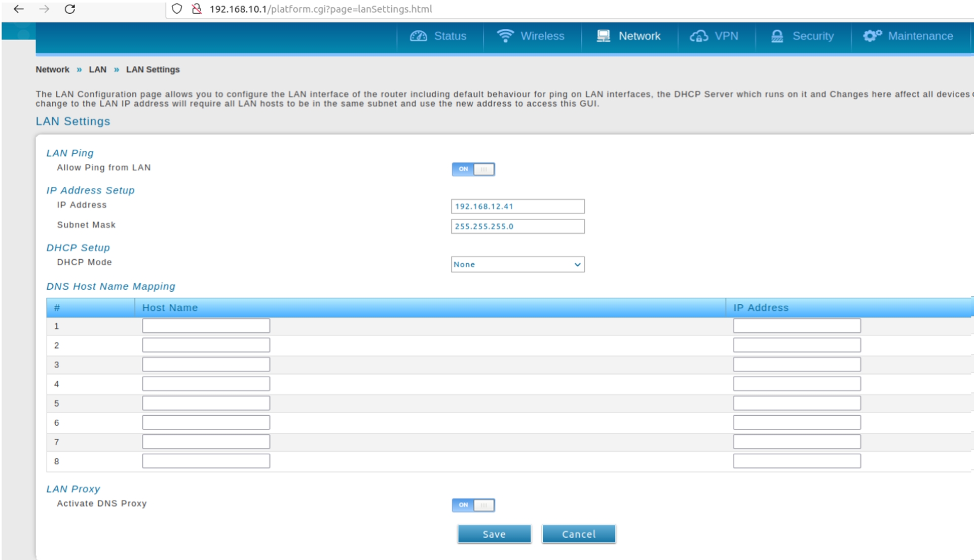The width and height of the screenshot is (974, 560).
Task: Click the Subnet Mask input field
Action: coord(517,226)
